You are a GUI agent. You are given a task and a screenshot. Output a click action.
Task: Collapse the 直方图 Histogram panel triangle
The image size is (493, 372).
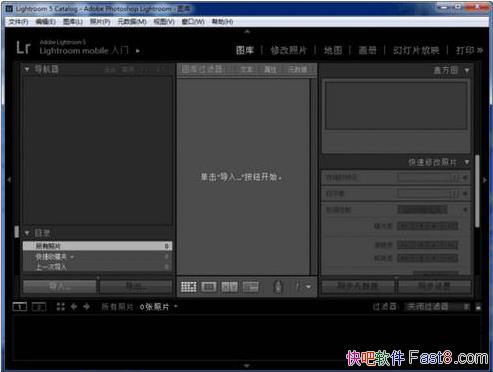pyautogui.click(x=467, y=70)
